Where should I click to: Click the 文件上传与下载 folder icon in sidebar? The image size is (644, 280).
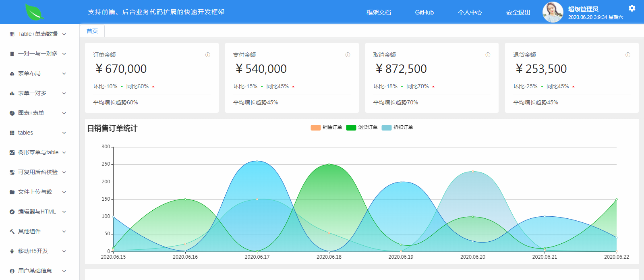(x=12, y=192)
